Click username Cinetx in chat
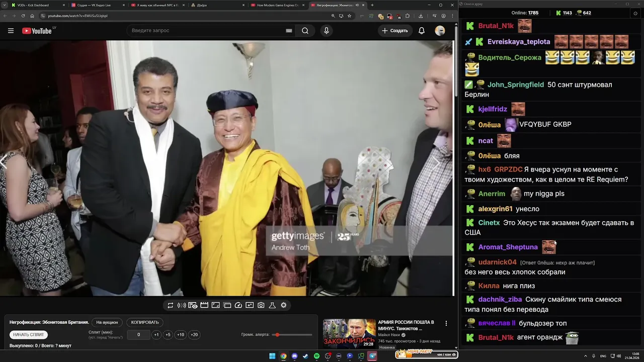Image resolution: width=644 pixels, height=362 pixels. click(x=489, y=223)
